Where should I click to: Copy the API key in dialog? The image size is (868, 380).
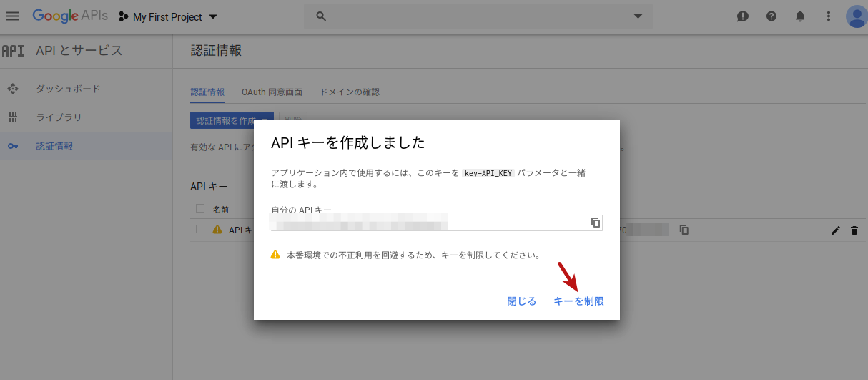[595, 223]
